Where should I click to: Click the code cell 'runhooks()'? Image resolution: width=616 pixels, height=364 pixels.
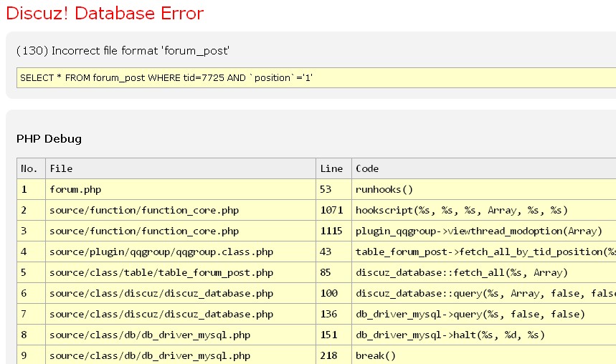tap(484, 189)
